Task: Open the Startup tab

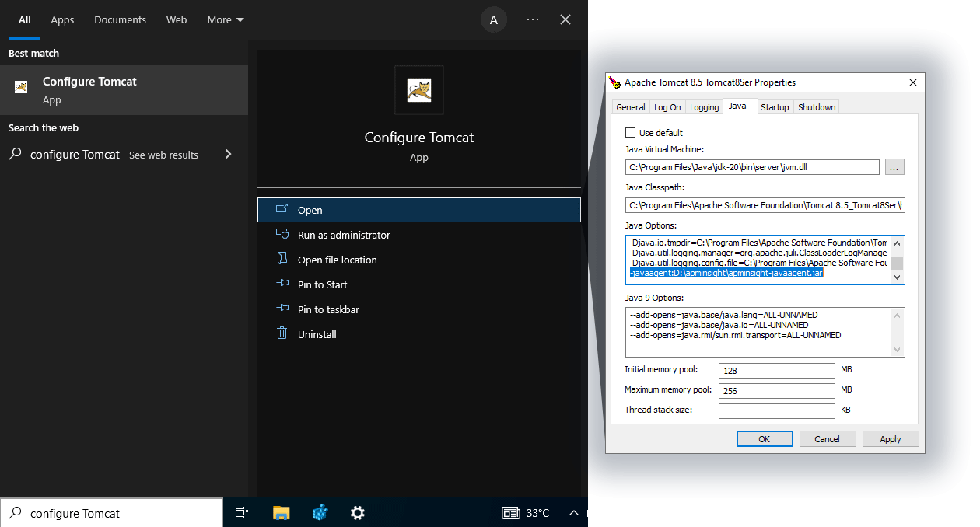Action: (x=774, y=107)
